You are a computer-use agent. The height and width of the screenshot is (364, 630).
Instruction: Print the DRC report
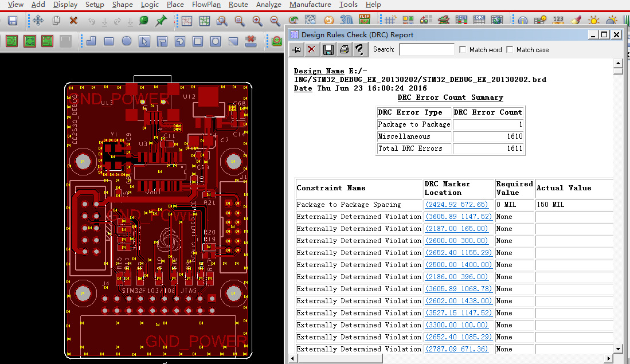344,50
